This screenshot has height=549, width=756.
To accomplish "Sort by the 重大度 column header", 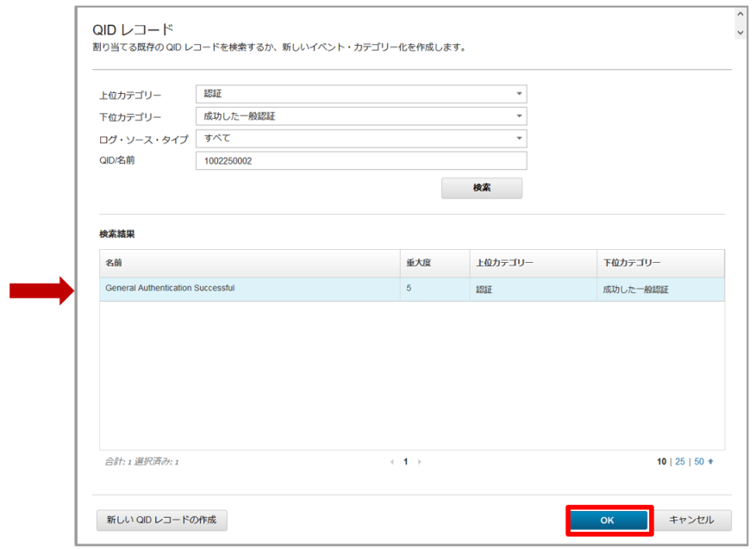I will [x=434, y=263].
